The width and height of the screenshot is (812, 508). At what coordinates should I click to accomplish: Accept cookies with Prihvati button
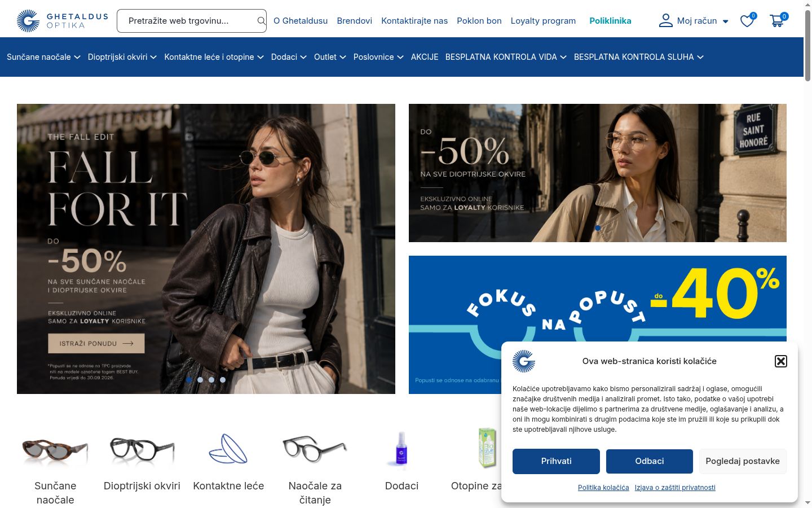(556, 461)
